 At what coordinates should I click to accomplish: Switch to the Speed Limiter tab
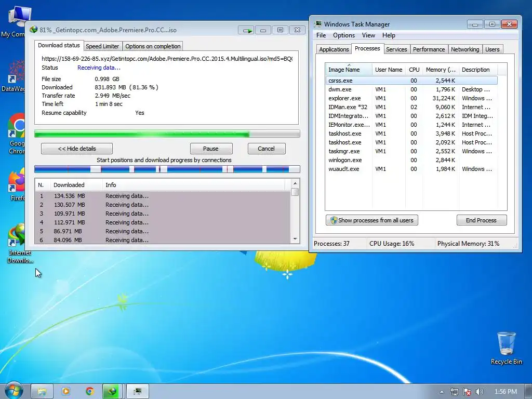point(102,46)
